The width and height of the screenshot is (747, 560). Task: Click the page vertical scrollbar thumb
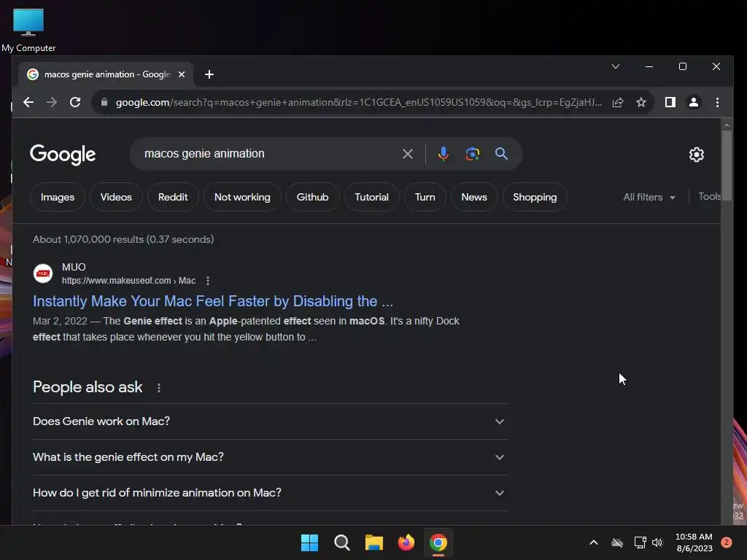pyautogui.click(x=727, y=165)
